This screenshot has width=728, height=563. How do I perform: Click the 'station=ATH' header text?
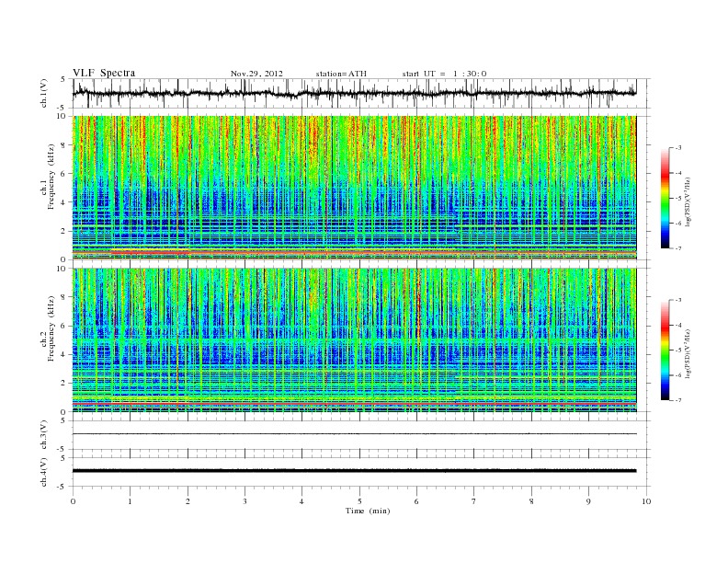click(x=341, y=74)
